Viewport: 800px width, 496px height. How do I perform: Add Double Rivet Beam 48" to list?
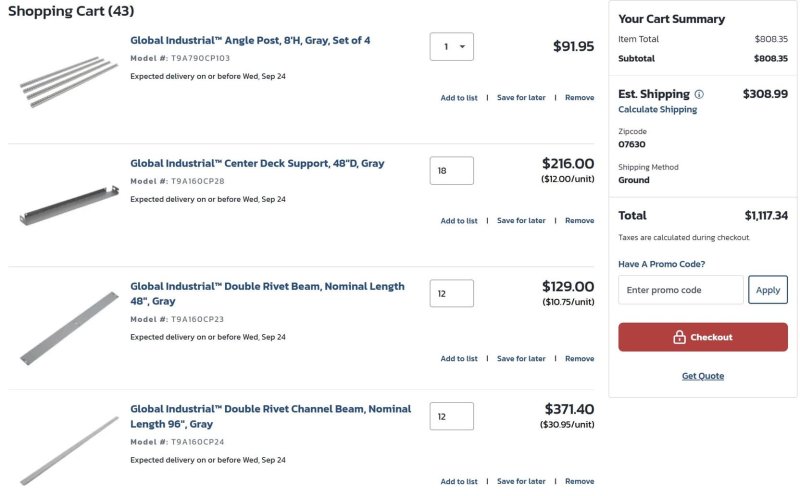(459, 359)
